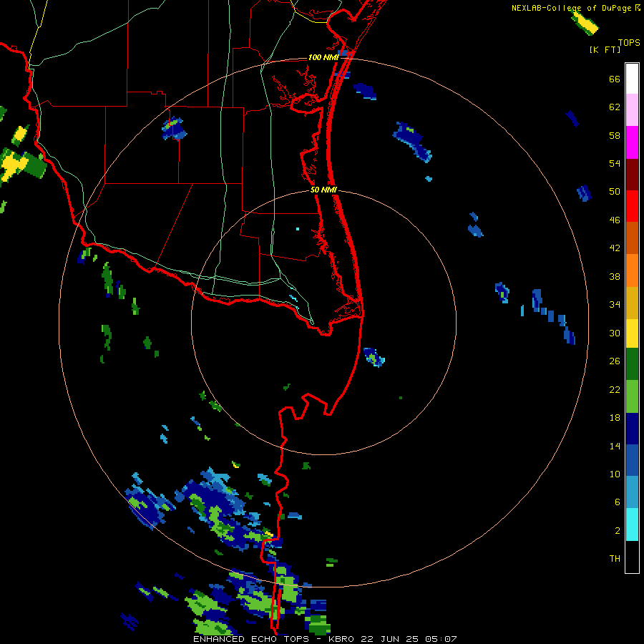Click the light pink legend swatch

tap(632, 109)
